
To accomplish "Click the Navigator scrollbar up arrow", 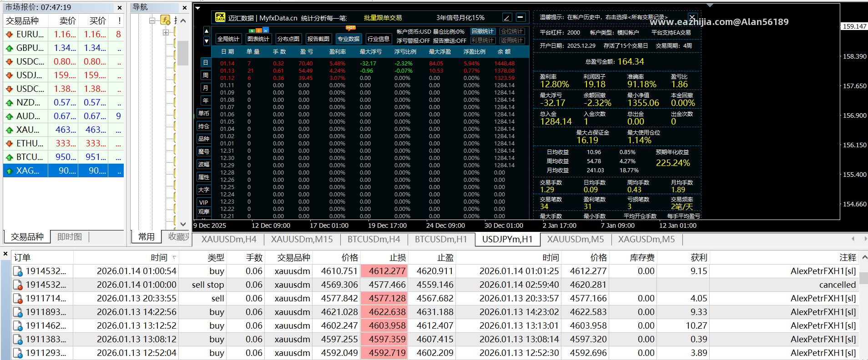I will point(183,21).
